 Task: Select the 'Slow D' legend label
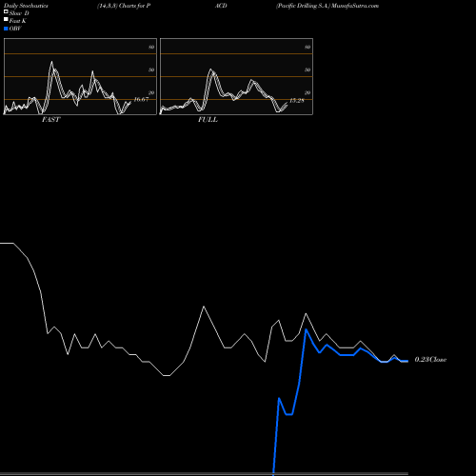coord(19,13)
